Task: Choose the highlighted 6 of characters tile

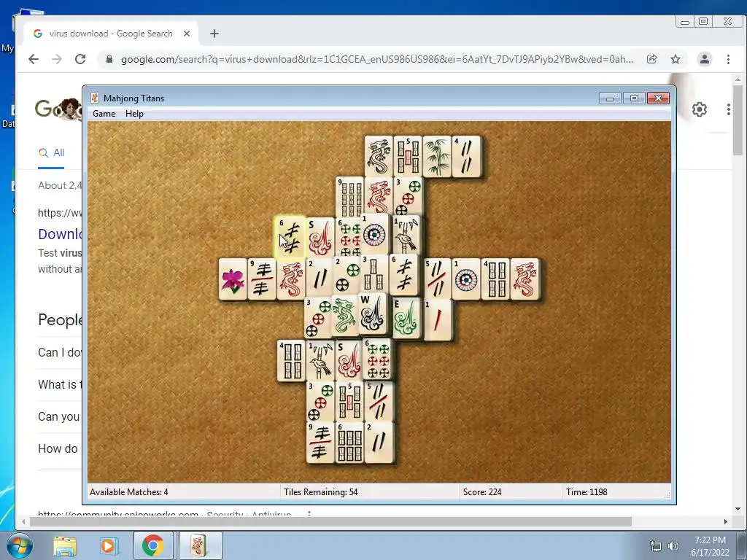Action: coord(290,237)
